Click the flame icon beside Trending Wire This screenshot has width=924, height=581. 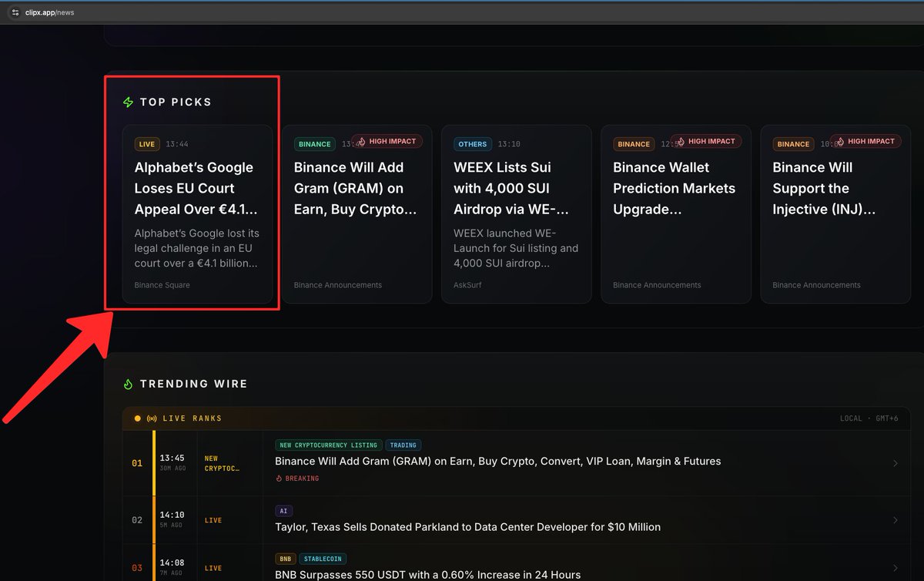[x=129, y=384]
